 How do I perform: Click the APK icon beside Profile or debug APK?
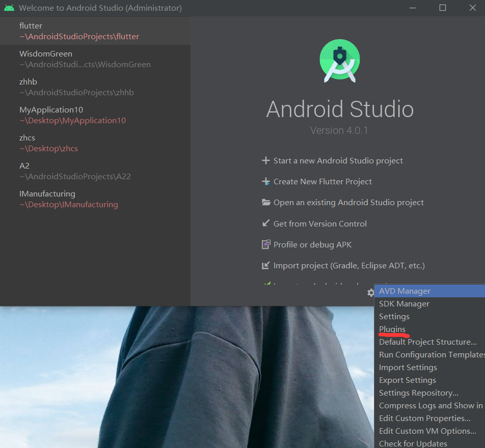266,244
